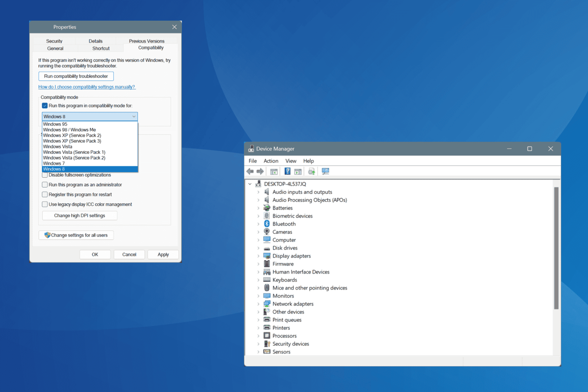Open the Action menu in Device Manager
This screenshot has height=392, width=588.
pyautogui.click(x=271, y=161)
